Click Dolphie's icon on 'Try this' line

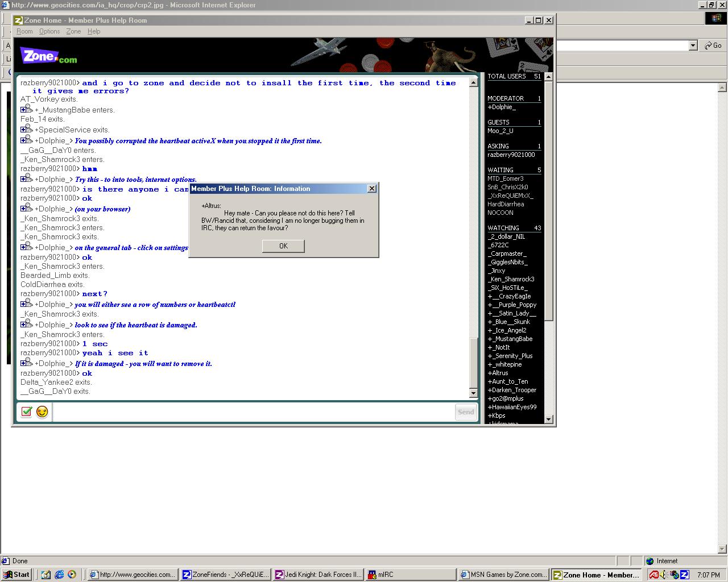coord(27,178)
